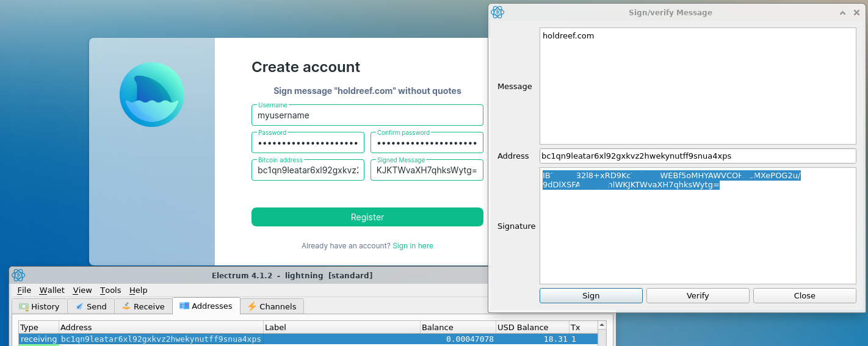This screenshot has height=346, width=868.
Task: Follow the "Sign in here" link
Action: [413, 246]
